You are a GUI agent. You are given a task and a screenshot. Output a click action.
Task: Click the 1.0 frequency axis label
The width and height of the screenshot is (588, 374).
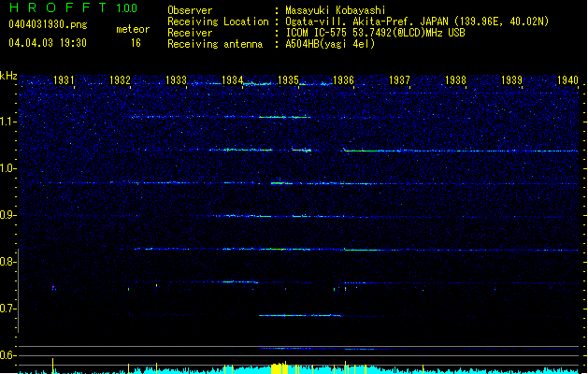(x=7, y=168)
